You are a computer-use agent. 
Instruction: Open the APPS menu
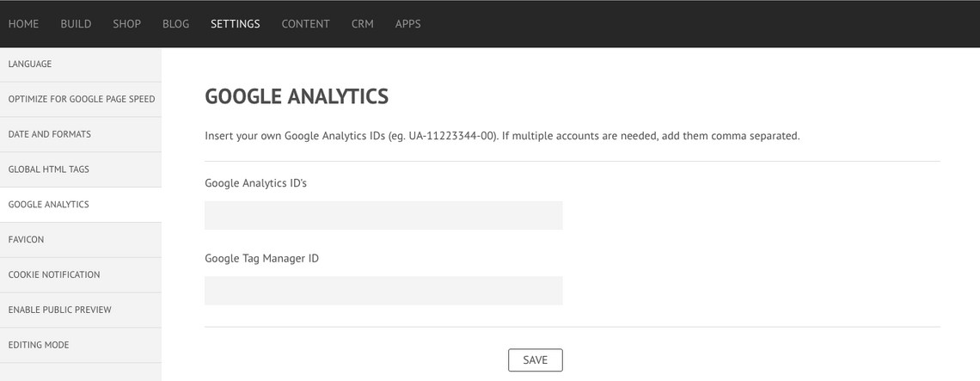click(408, 24)
